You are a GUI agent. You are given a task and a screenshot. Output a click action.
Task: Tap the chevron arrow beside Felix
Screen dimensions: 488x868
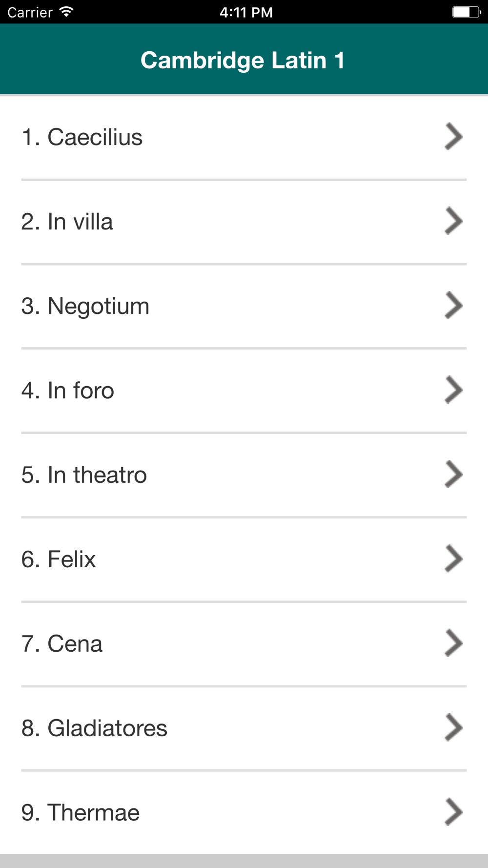453,559
